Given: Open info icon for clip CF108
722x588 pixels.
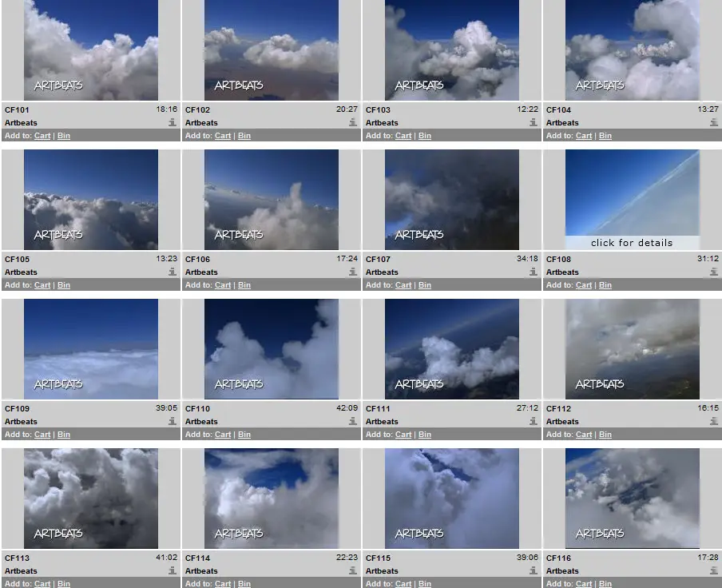Looking at the screenshot, I should click(x=714, y=272).
